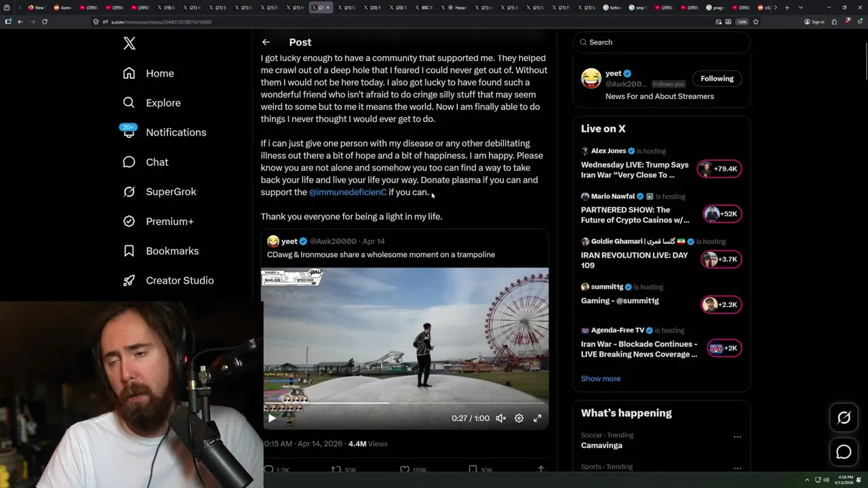This screenshot has height=488, width=868.
Task: Unmute the embedded video
Action: [500, 418]
